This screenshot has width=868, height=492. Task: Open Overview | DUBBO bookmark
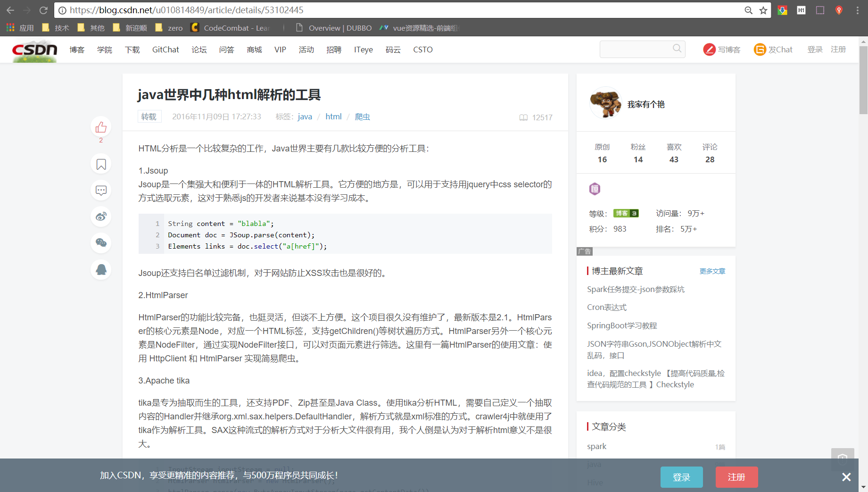333,28
